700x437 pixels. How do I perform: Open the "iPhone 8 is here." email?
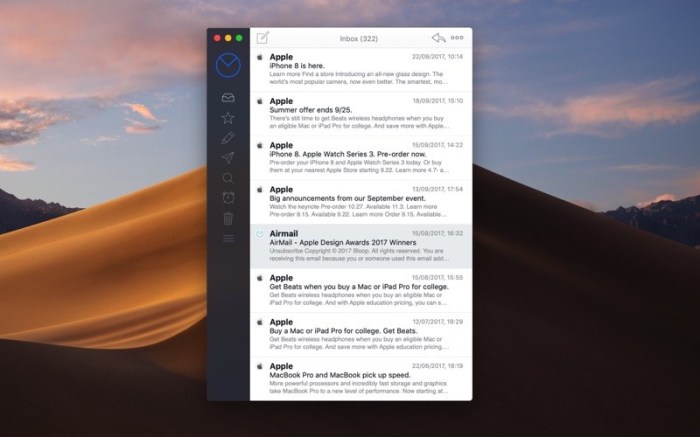pos(361,70)
